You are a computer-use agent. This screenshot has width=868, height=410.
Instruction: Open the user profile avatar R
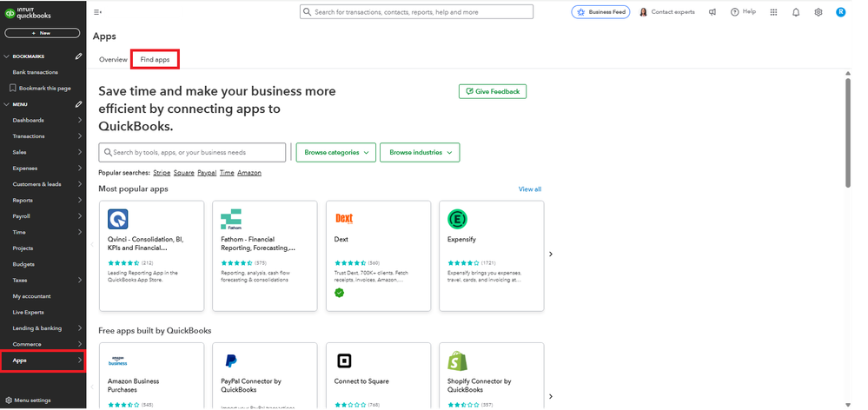(841, 12)
